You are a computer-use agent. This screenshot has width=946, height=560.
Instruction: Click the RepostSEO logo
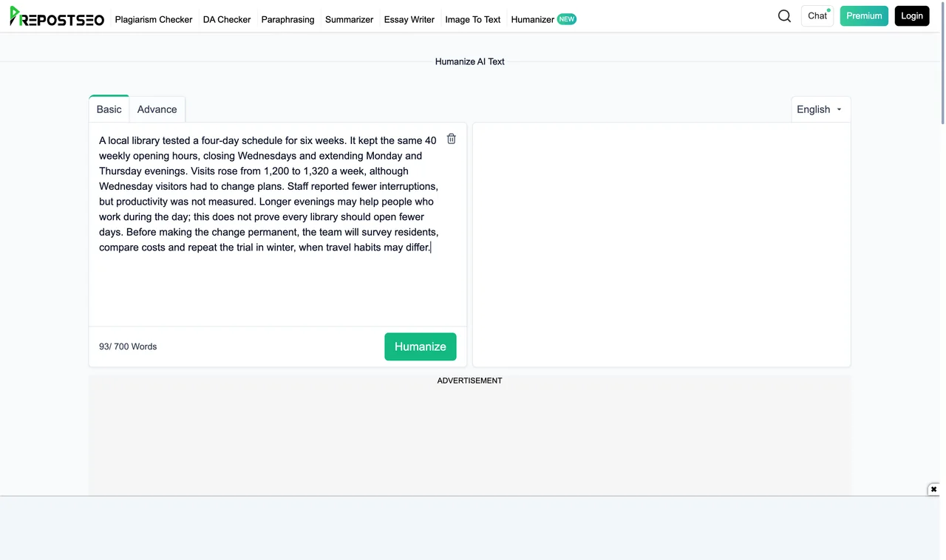[x=57, y=17]
